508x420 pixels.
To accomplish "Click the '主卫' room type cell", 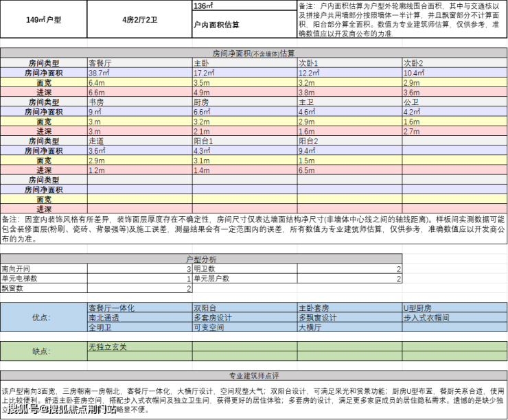I will (350, 102).
